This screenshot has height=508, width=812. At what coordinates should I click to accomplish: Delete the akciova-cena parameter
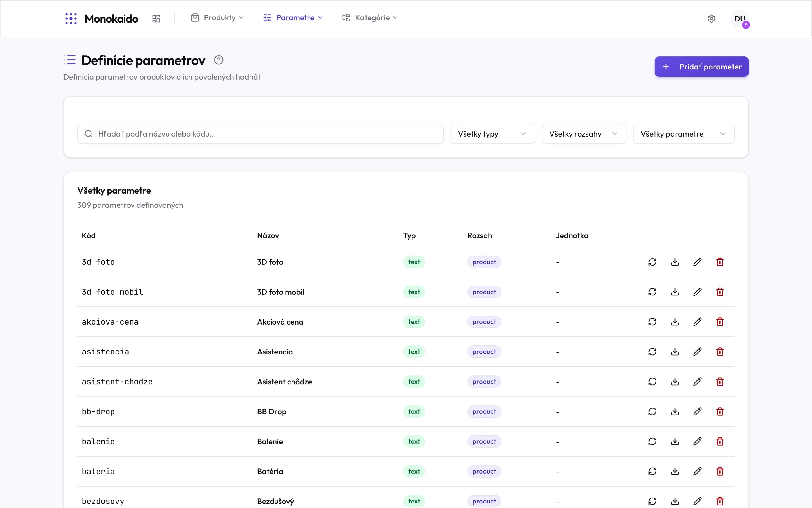click(720, 322)
